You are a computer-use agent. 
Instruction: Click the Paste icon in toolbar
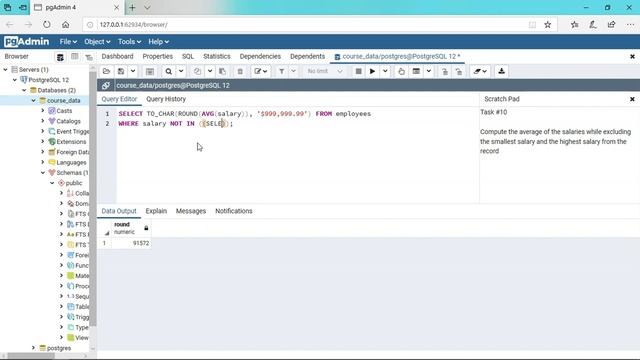coord(222,71)
